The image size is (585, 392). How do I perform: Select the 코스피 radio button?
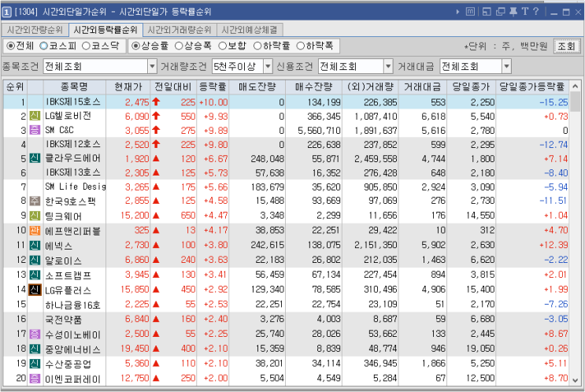(x=43, y=46)
